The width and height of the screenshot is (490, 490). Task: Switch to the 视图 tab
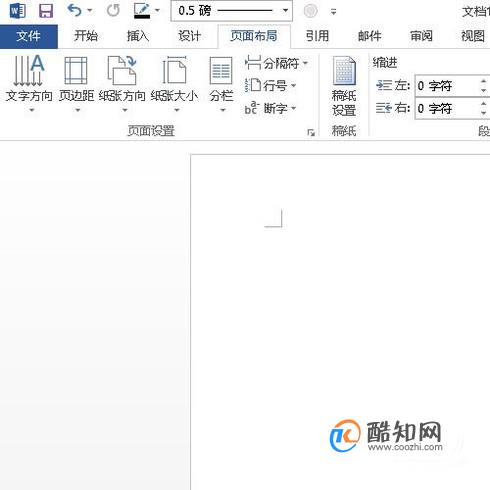pyautogui.click(x=473, y=36)
